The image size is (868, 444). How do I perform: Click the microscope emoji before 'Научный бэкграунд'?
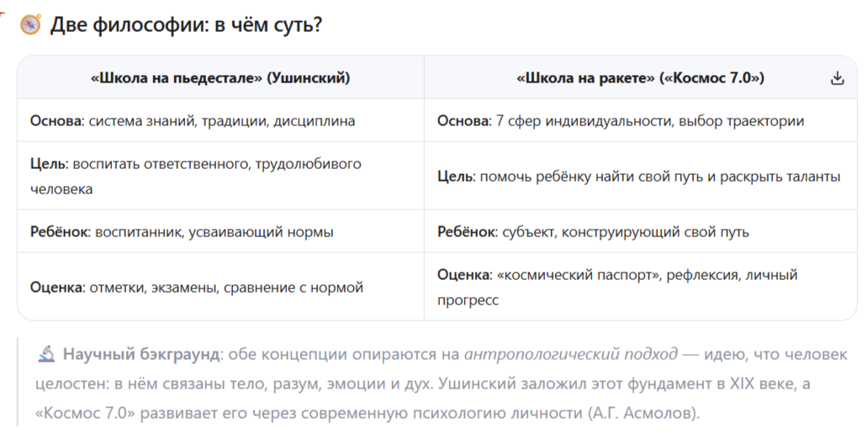(x=46, y=354)
